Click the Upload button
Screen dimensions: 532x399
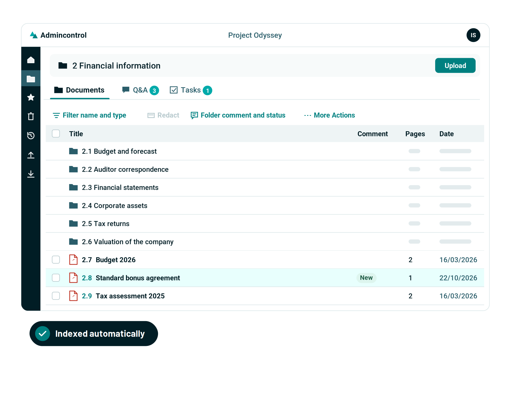pos(455,65)
